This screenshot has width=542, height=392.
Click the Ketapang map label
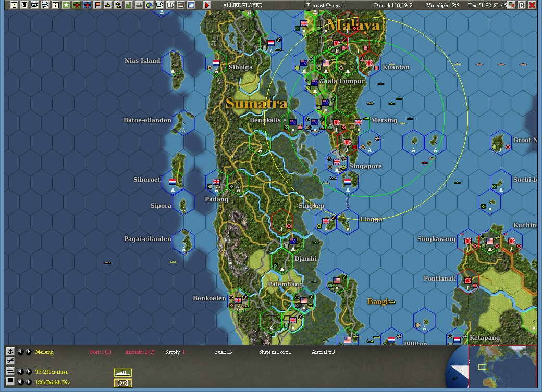(x=485, y=338)
